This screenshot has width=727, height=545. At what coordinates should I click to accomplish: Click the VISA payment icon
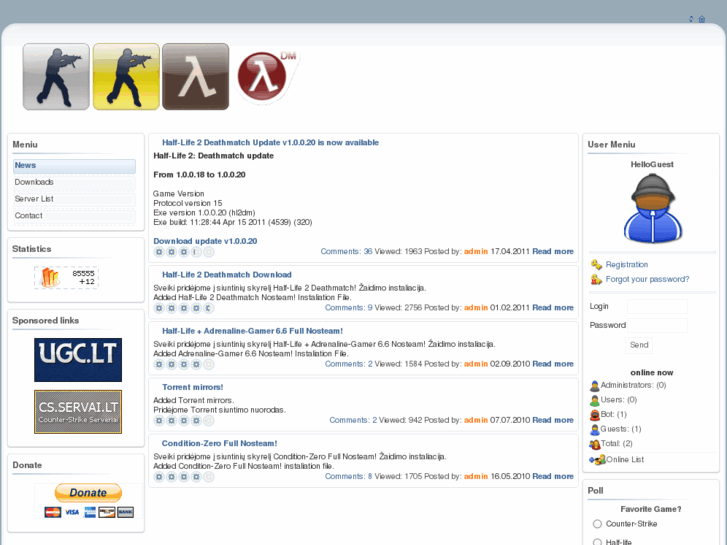click(x=72, y=512)
